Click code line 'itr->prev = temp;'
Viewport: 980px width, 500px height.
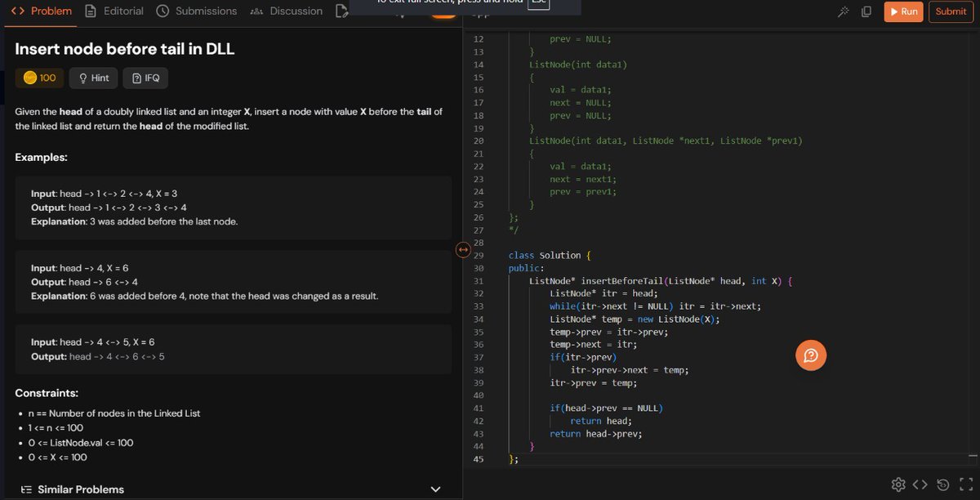pyautogui.click(x=593, y=383)
